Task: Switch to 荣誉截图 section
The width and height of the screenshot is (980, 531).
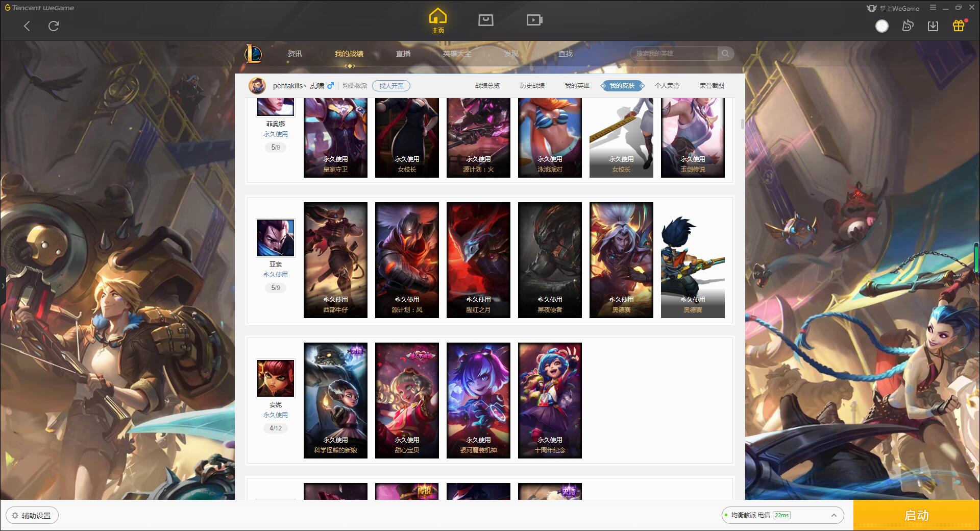Action: 712,86
